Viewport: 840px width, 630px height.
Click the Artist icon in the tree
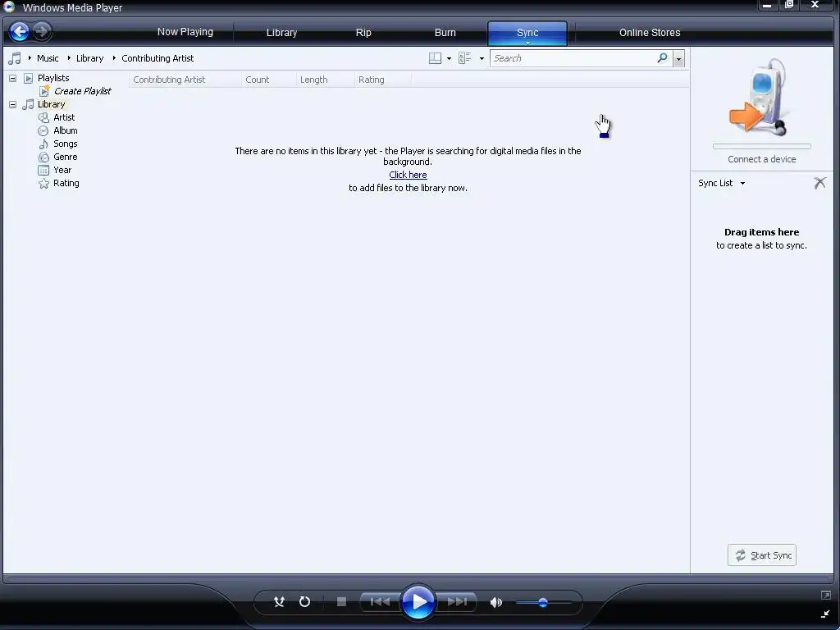pyautogui.click(x=43, y=117)
